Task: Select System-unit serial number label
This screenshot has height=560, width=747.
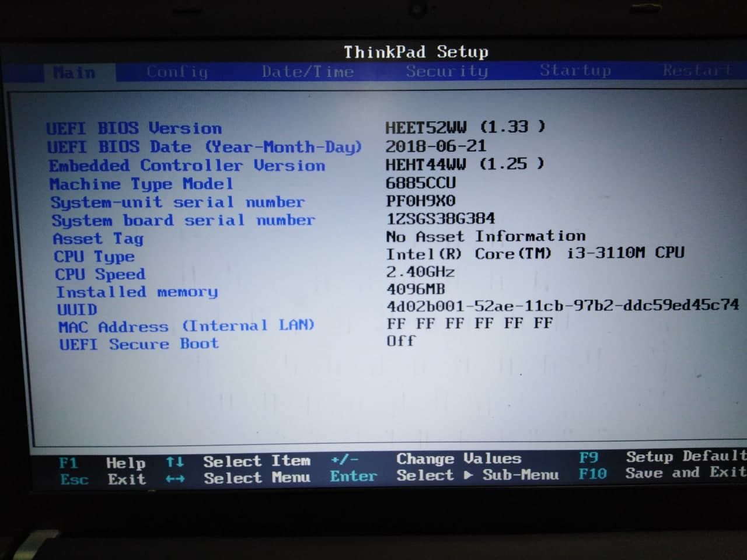Action: tap(177, 202)
